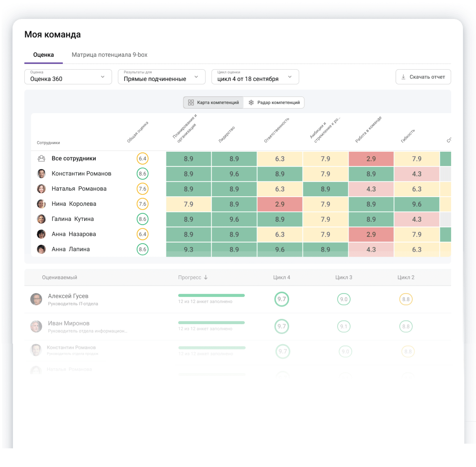Switch view to Радар компетенций

[x=274, y=103]
